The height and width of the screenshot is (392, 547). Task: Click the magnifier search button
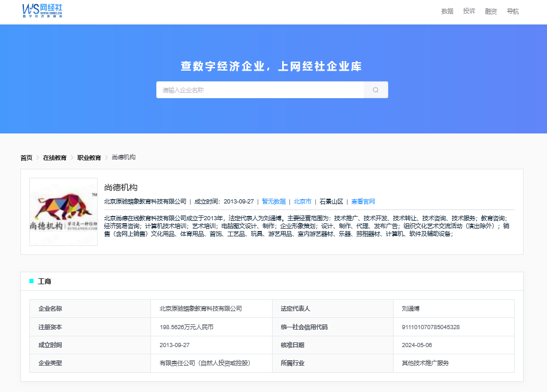coord(376,90)
